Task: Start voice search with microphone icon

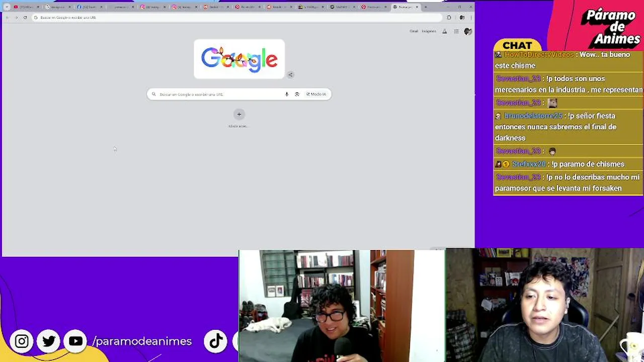Action: (287, 94)
